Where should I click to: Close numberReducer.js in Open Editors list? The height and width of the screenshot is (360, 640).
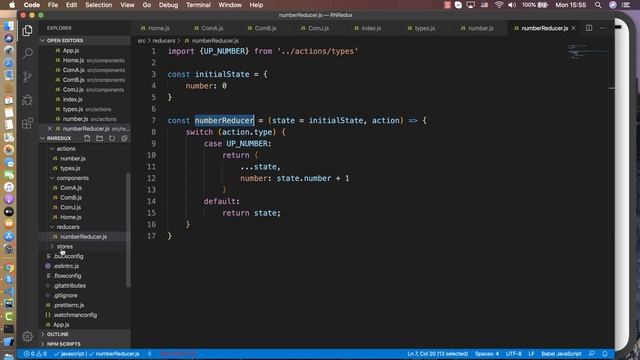coord(50,129)
